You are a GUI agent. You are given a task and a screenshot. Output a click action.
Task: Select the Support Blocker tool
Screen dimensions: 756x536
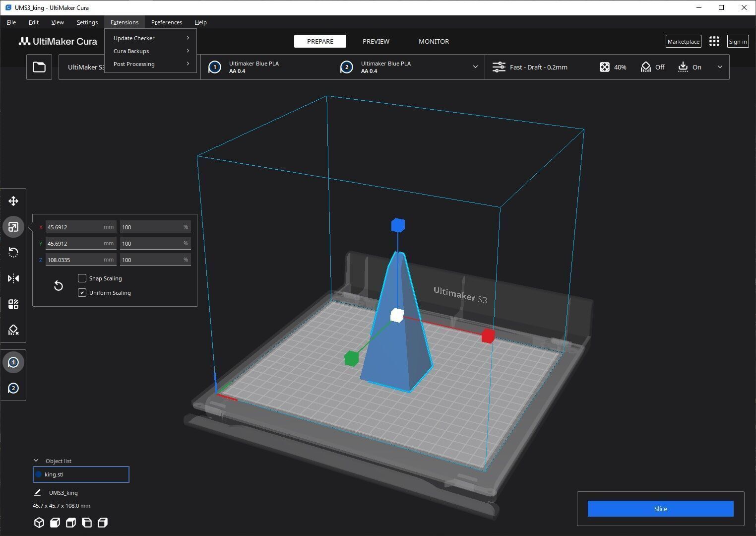coord(13,330)
